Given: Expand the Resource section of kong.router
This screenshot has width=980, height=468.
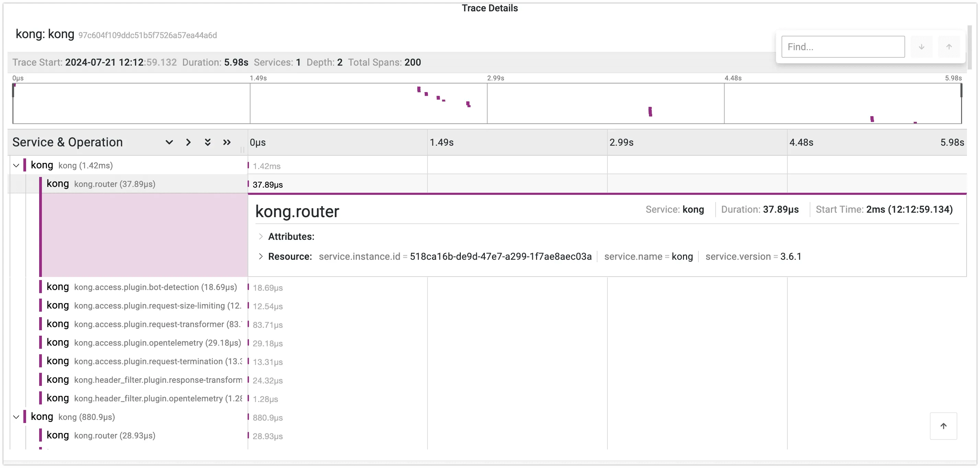Looking at the screenshot, I should (261, 256).
